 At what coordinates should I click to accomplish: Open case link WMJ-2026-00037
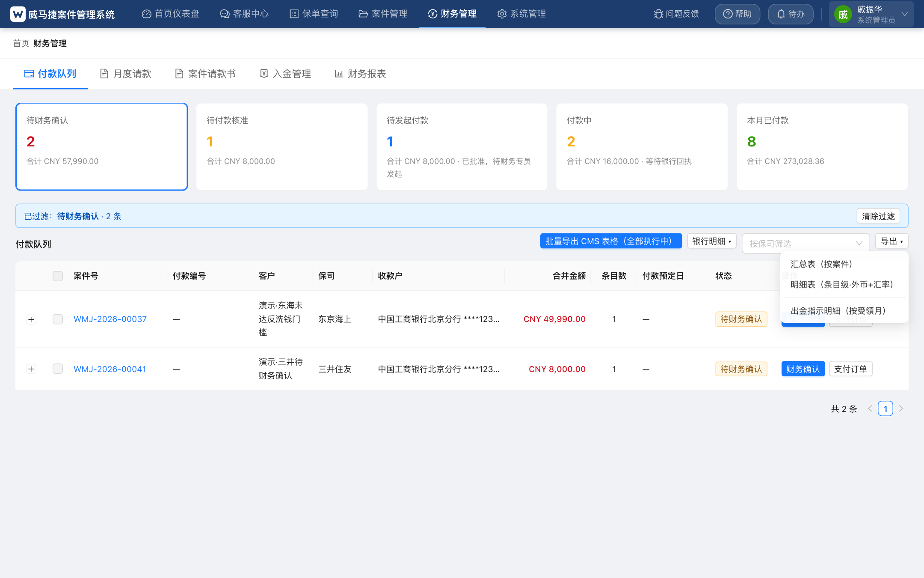(x=110, y=319)
